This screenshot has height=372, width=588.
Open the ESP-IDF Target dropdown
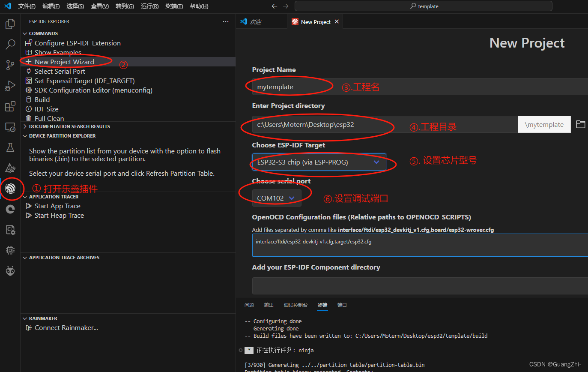click(319, 162)
